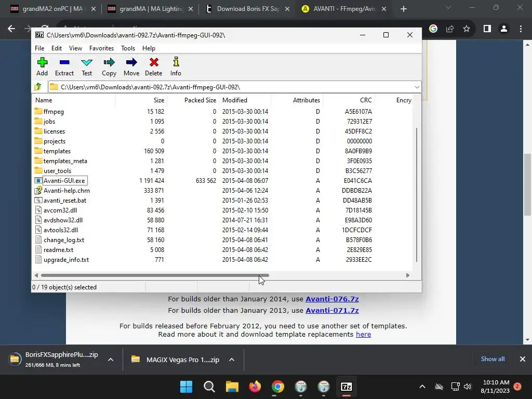Select the avanti_reset.bat file icon
Viewport: 532px width, 399px height.
pos(38,200)
